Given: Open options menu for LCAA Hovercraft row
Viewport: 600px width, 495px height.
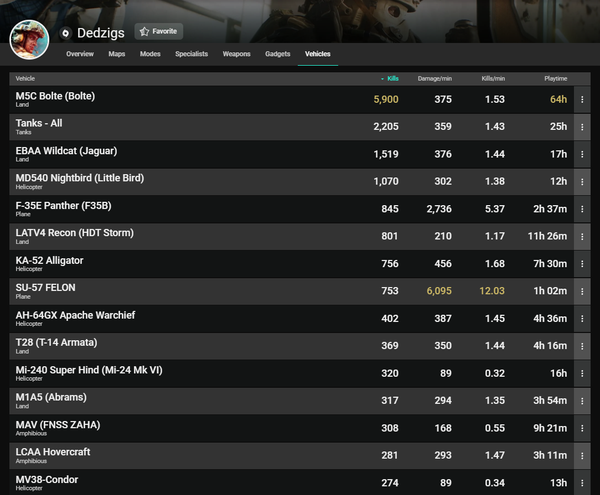Looking at the screenshot, I should (581, 455).
